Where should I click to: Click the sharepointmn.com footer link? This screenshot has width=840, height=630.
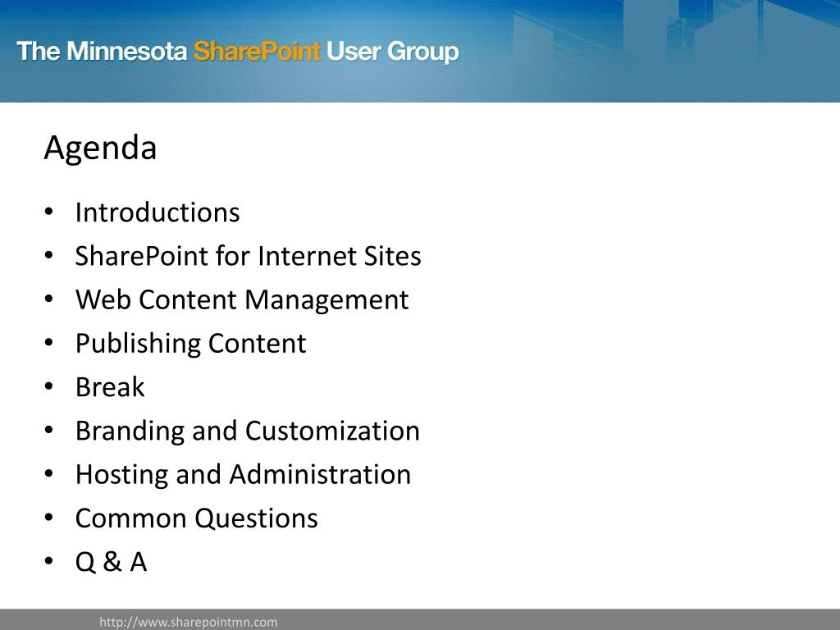tap(189, 622)
